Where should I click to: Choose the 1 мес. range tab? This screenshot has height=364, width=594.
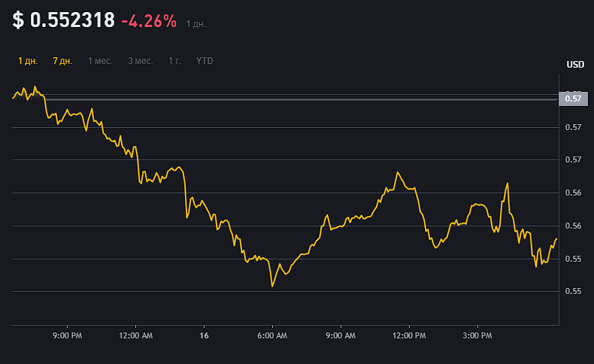point(100,61)
